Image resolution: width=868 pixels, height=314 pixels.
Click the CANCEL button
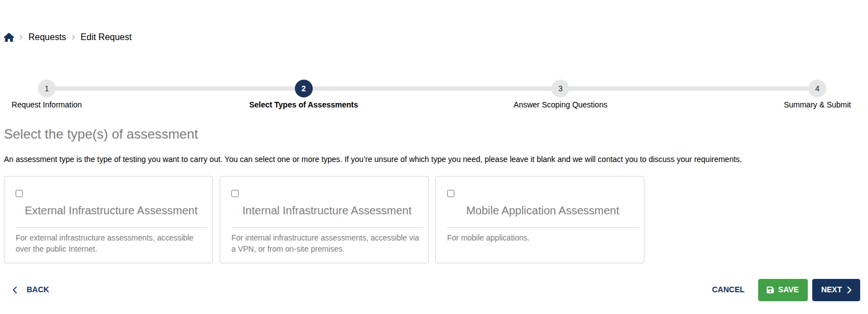728,290
